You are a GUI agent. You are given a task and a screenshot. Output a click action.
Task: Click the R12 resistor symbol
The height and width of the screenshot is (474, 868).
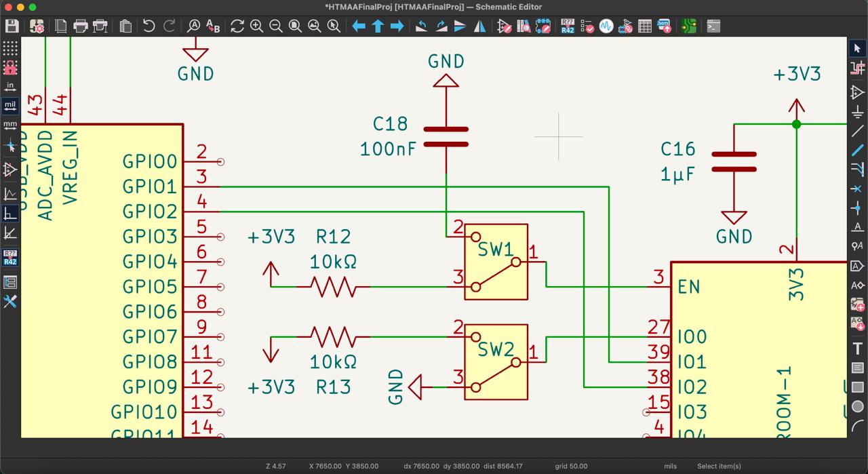point(333,286)
